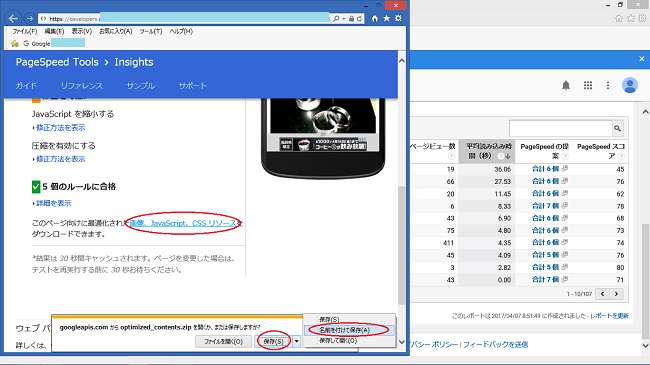The image size is (650, 365).
Task: Click the Insights breadcrumb link
Action: tap(134, 62)
